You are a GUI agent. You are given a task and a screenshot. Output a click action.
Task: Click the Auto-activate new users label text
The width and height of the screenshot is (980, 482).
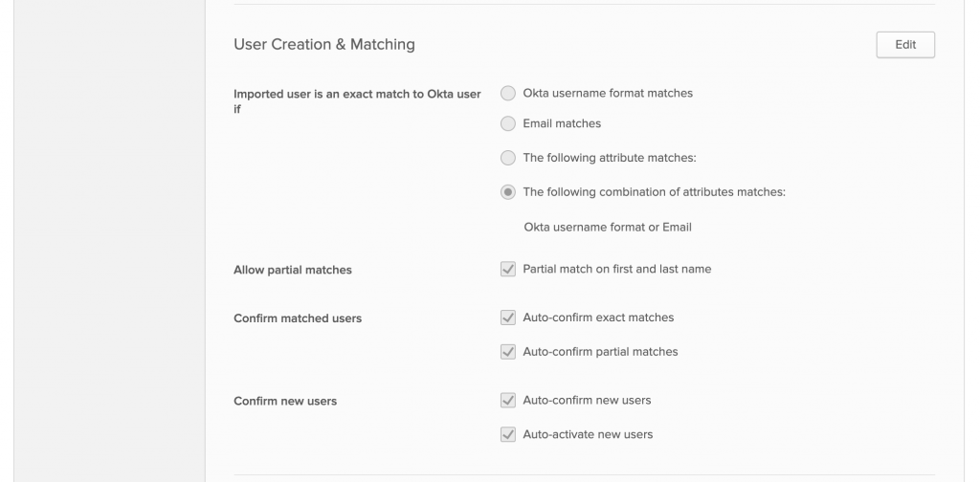[588, 434]
